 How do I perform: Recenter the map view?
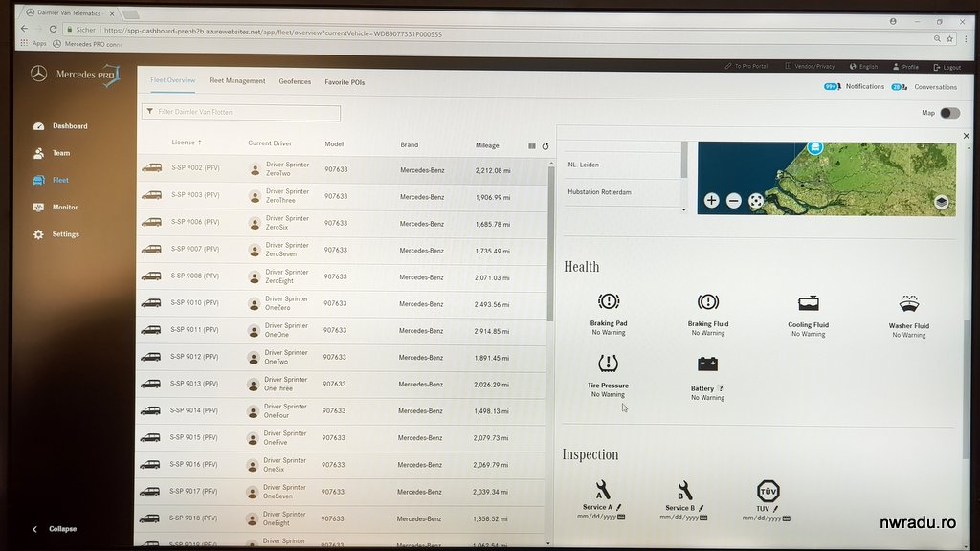tap(756, 201)
